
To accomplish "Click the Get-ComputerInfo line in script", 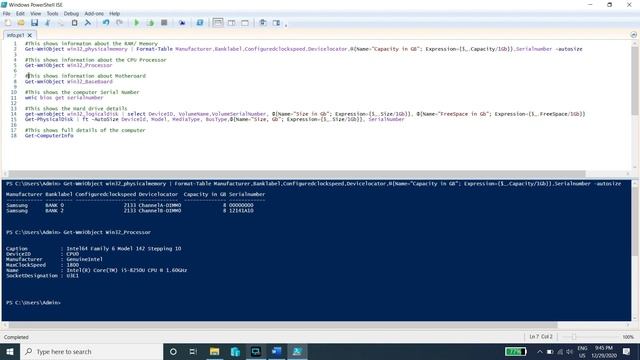I will coord(49,136).
